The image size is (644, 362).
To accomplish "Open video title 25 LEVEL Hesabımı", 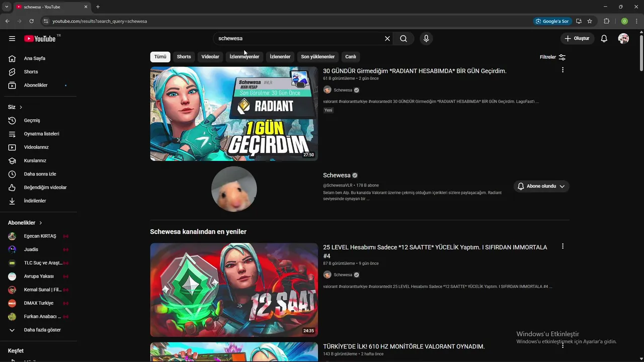I will point(435,251).
